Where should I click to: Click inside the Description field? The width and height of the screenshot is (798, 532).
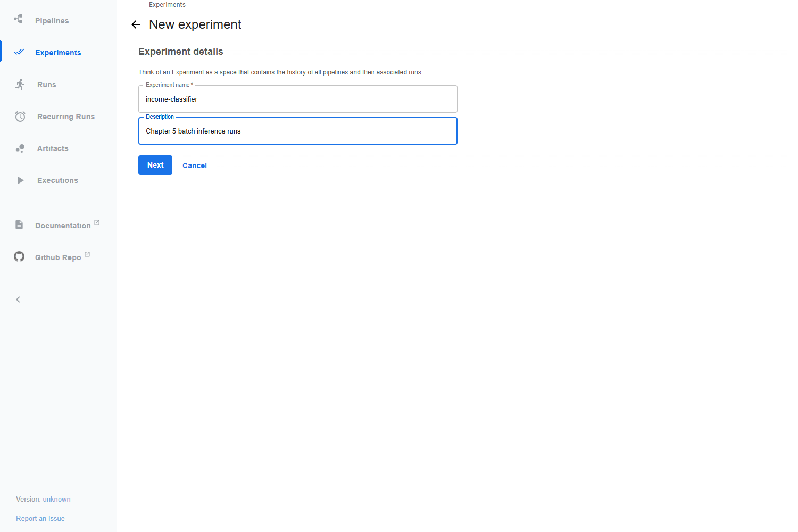pyautogui.click(x=298, y=131)
